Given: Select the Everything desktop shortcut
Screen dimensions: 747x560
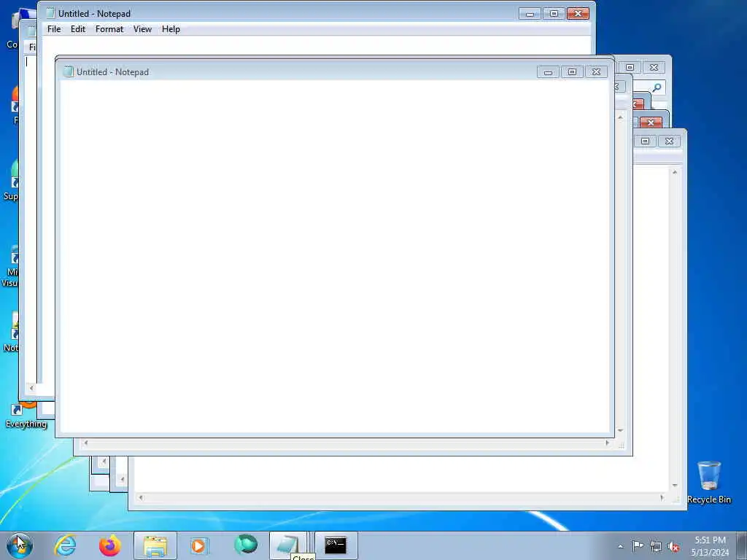Looking at the screenshot, I should point(26,416).
